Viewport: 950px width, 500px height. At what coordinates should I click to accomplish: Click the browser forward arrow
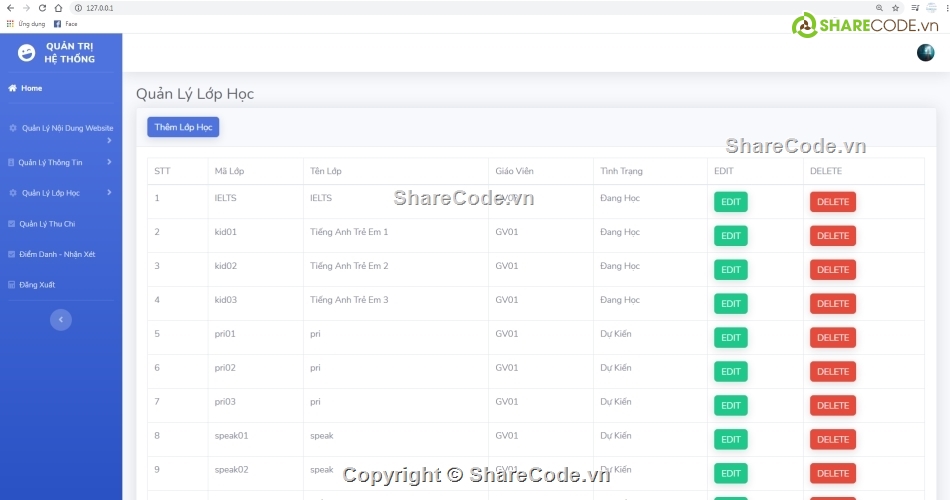(x=26, y=8)
